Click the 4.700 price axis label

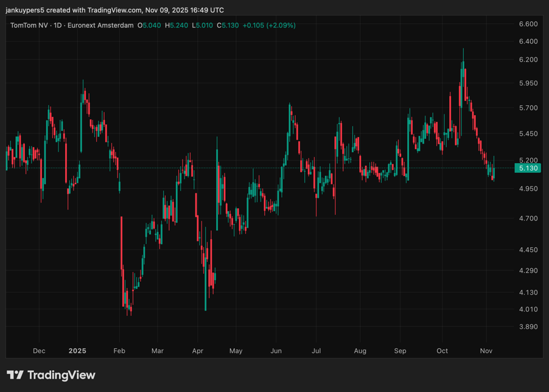[528, 219]
